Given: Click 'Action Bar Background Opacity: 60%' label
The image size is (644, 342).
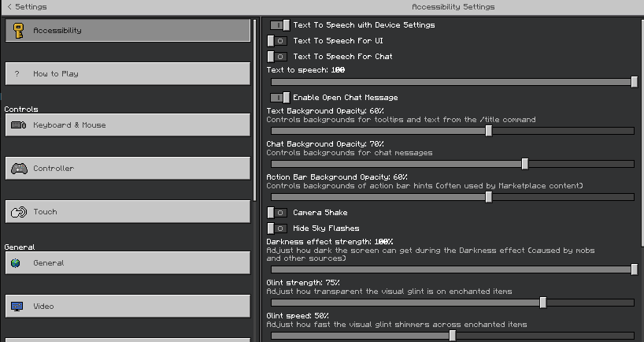Looking at the screenshot, I should coord(337,177).
